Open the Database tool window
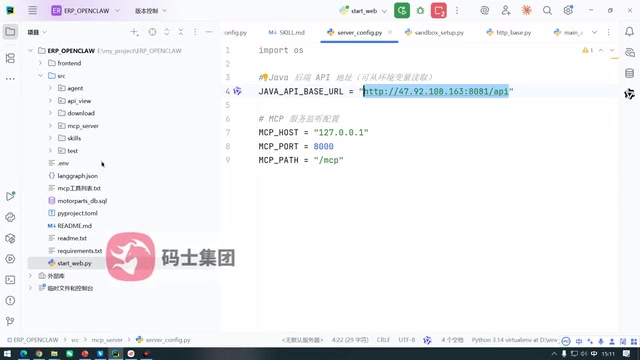The image size is (640, 360). pos(629,73)
